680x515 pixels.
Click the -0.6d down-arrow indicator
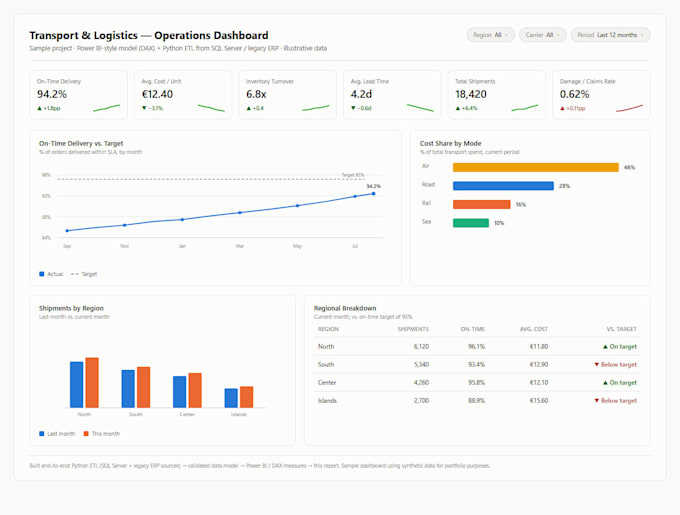tap(361, 108)
